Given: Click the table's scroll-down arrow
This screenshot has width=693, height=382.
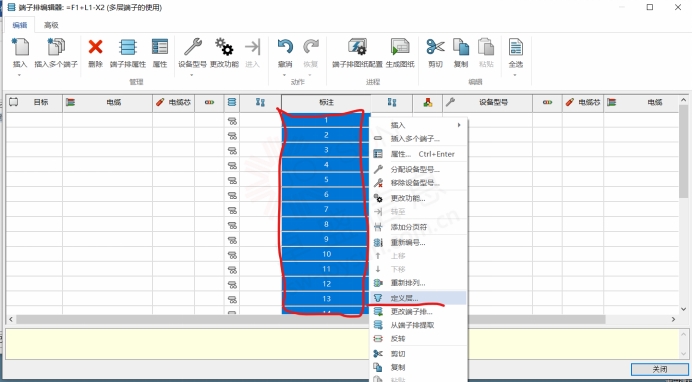Looking at the screenshot, I should [684, 309].
